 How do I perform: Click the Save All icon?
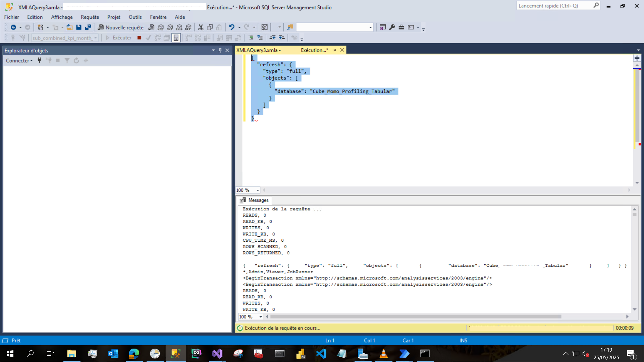tap(88, 27)
